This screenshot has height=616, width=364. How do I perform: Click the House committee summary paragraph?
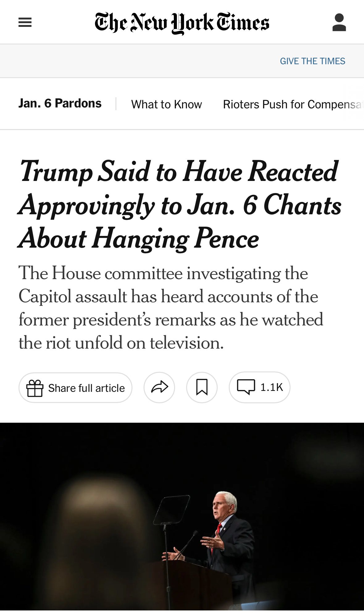click(171, 308)
